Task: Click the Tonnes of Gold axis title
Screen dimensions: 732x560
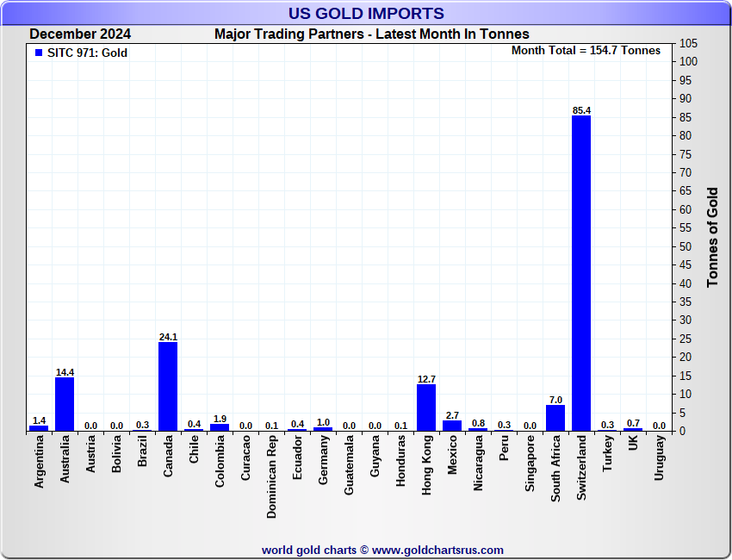Action: coord(712,237)
